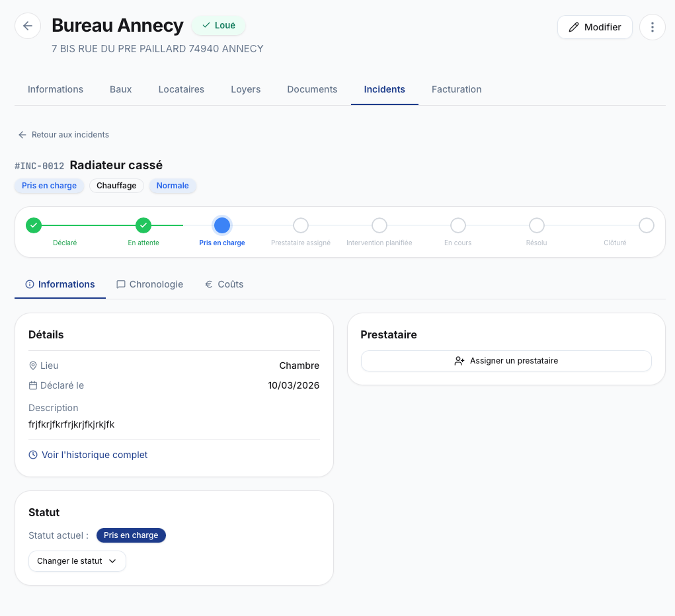Switch to the Chronologie tab
Viewport: 675px width, 616px height.
pyautogui.click(x=149, y=284)
